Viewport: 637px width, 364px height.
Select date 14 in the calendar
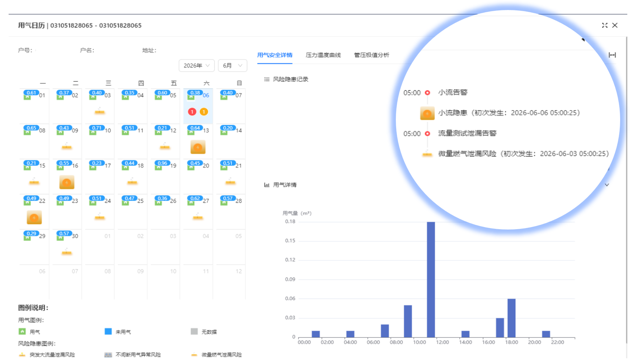[x=239, y=131]
